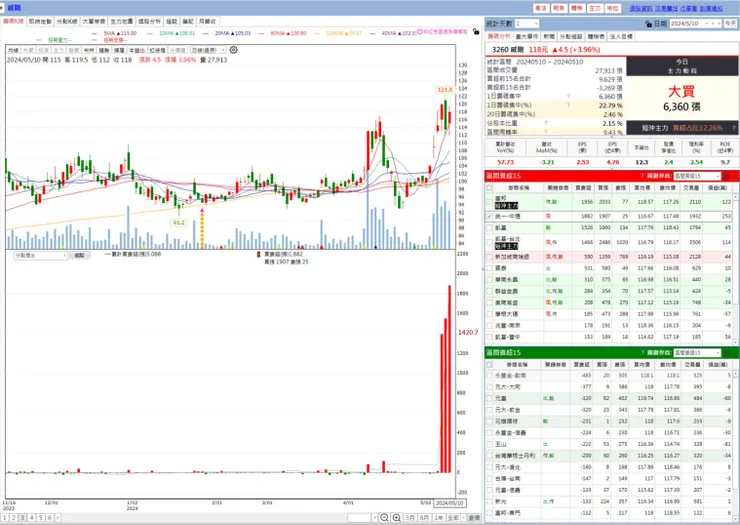Select the 1年 range button
The width and height of the screenshot is (740, 525).
tap(439, 518)
